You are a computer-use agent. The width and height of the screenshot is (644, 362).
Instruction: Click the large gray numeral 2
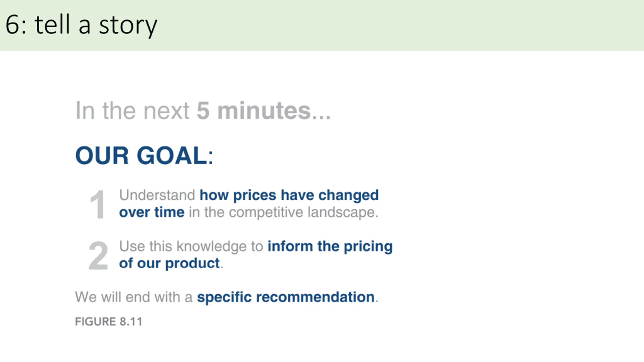(x=98, y=255)
